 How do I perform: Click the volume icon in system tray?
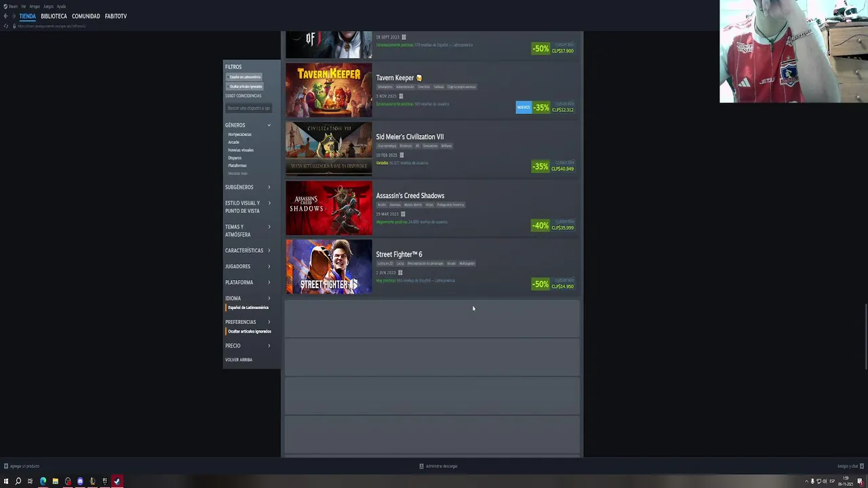pos(825,481)
